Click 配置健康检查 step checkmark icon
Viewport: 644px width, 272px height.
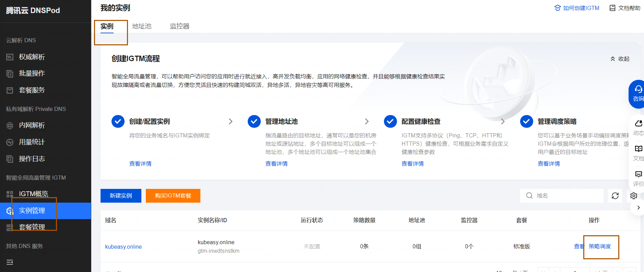click(x=390, y=121)
